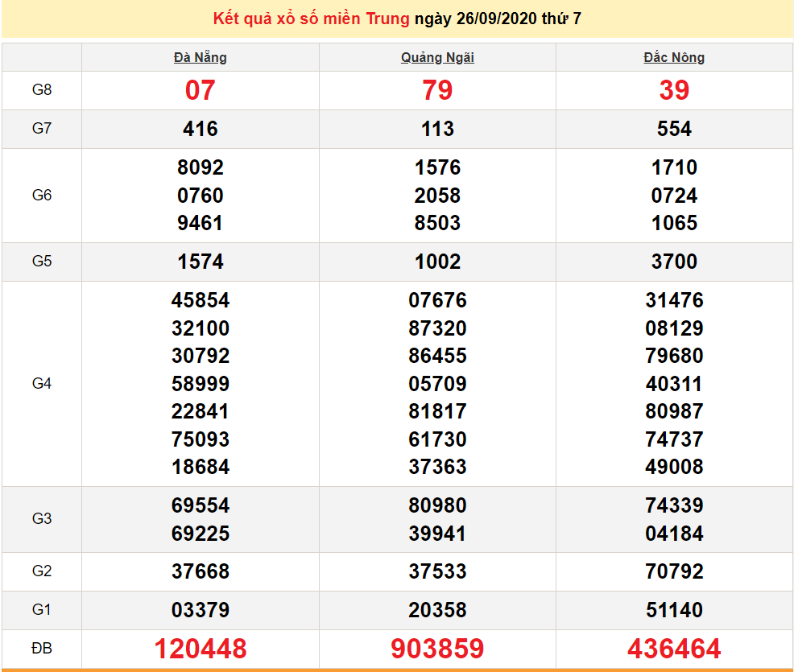
Task: Select the G7 row label
Action: point(42,129)
